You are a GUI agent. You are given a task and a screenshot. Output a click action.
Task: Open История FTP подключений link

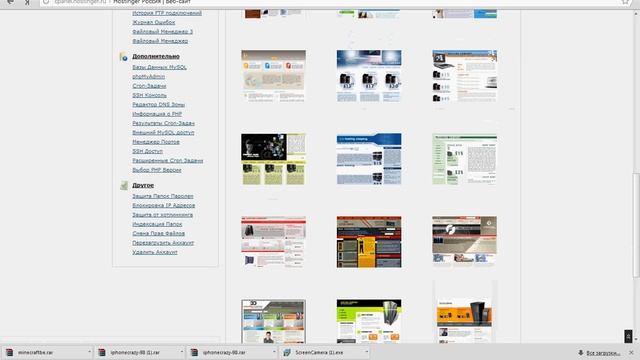(167, 13)
